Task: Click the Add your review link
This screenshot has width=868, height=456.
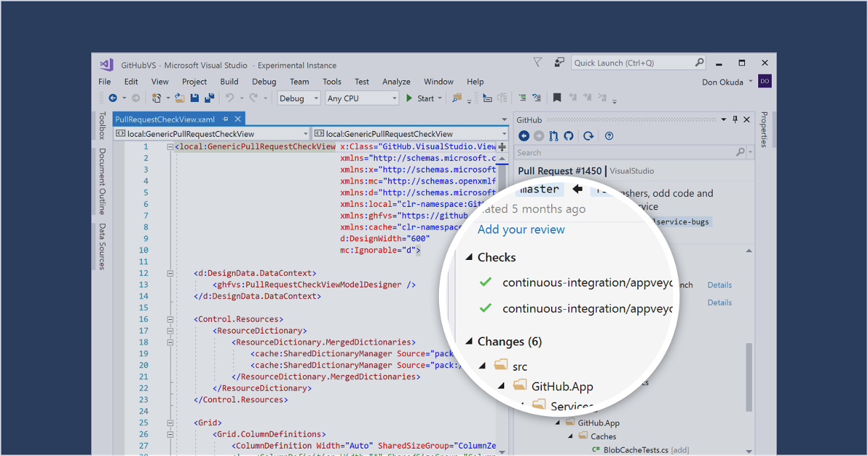Action: click(x=521, y=229)
